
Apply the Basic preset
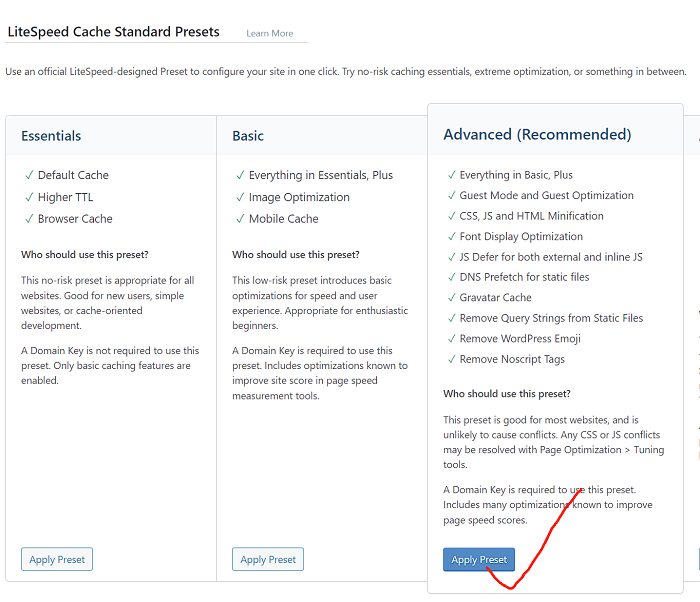pyautogui.click(x=268, y=559)
